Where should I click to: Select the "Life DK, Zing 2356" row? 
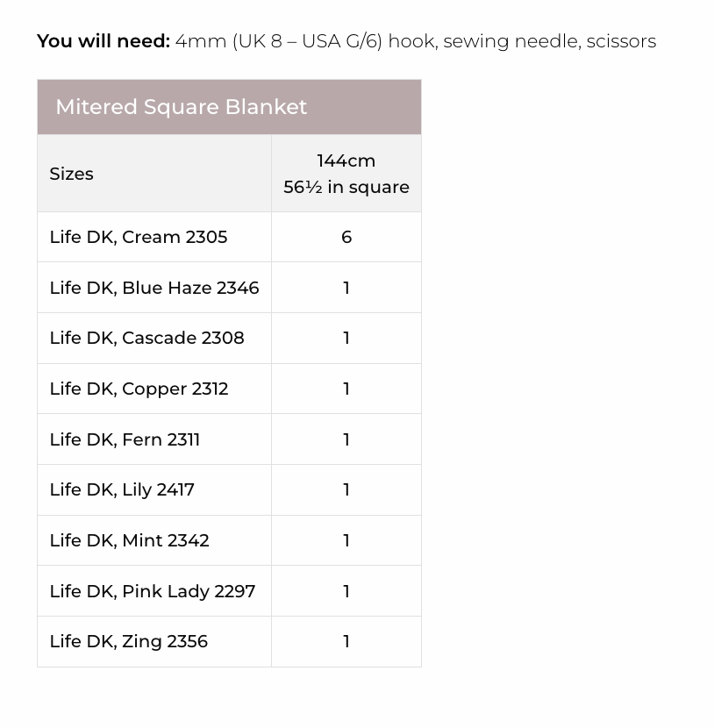[129, 641]
